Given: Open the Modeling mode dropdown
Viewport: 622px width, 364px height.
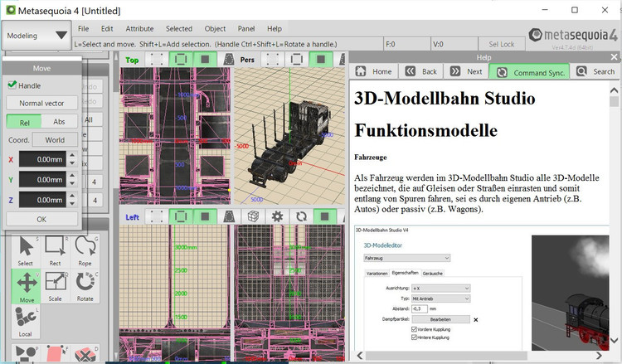Looking at the screenshot, I should click(36, 36).
